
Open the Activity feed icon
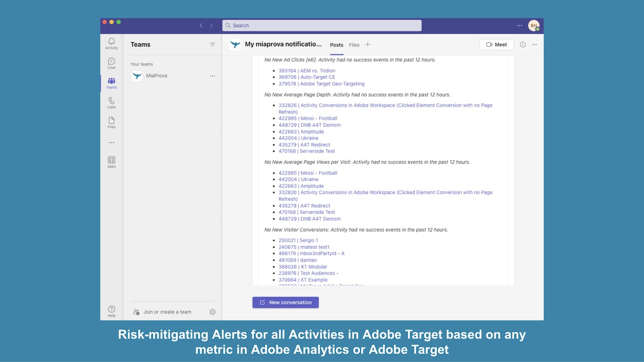[111, 43]
